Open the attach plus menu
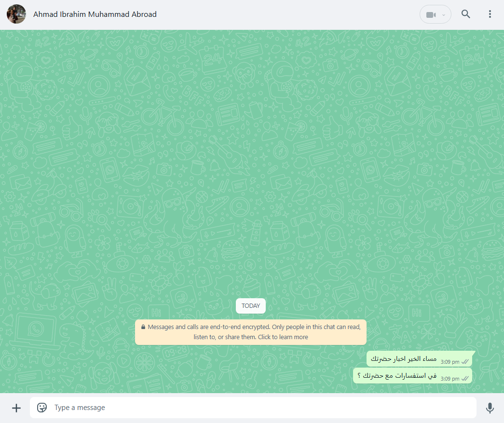 pyautogui.click(x=16, y=408)
